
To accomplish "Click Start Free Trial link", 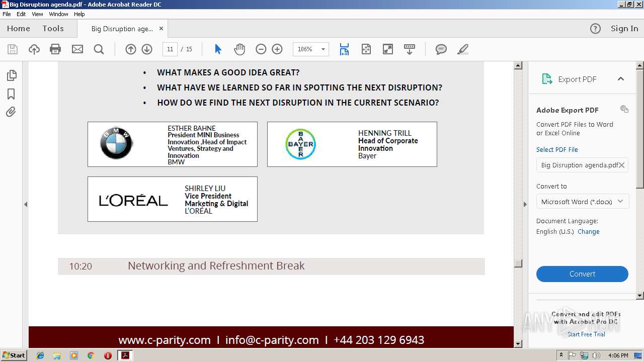I will [x=586, y=334].
